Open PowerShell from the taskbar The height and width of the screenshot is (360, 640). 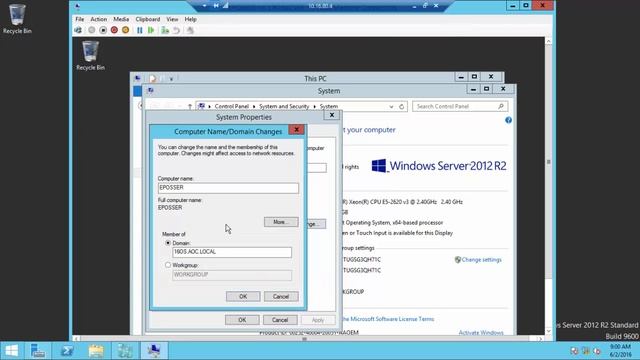click(67, 351)
